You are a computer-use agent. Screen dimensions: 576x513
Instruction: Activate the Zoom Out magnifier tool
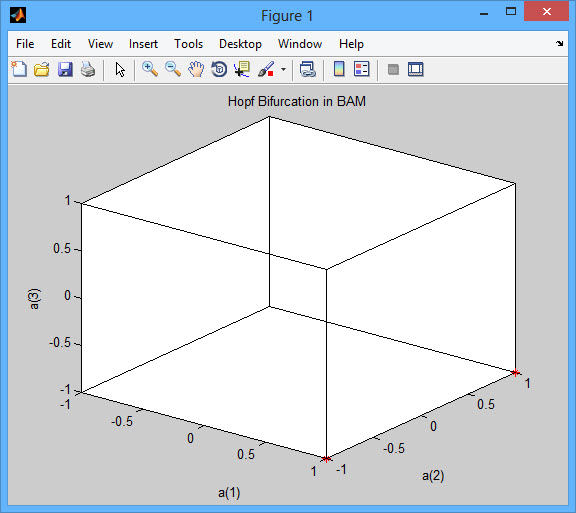point(173,69)
